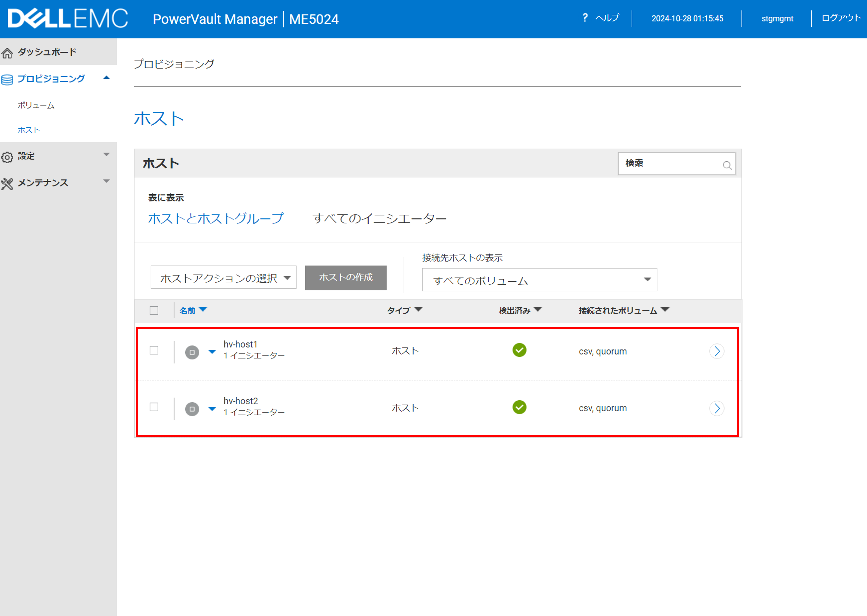Viewport: 867px width, 616px height.
Task: Check the hv-host2 row checkbox
Action: pyautogui.click(x=154, y=407)
